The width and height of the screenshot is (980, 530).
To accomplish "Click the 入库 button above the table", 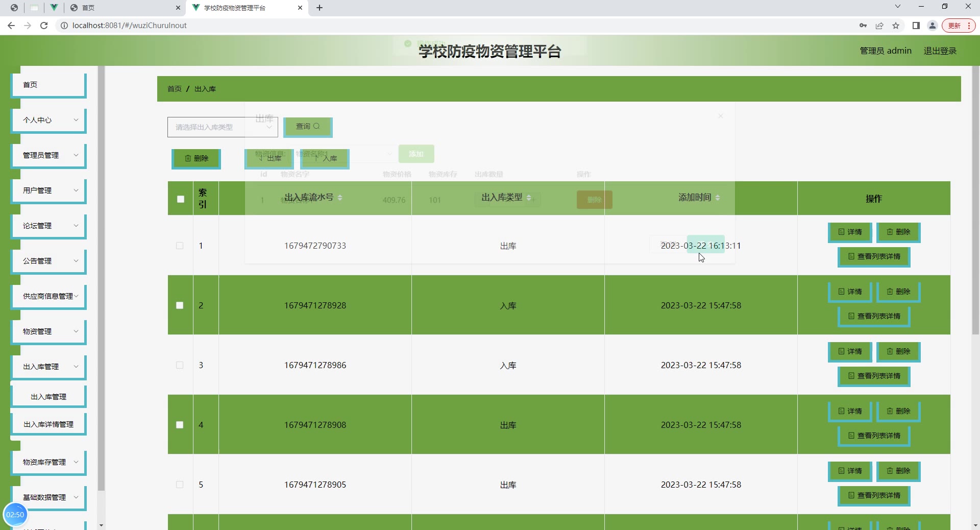I will [325, 159].
